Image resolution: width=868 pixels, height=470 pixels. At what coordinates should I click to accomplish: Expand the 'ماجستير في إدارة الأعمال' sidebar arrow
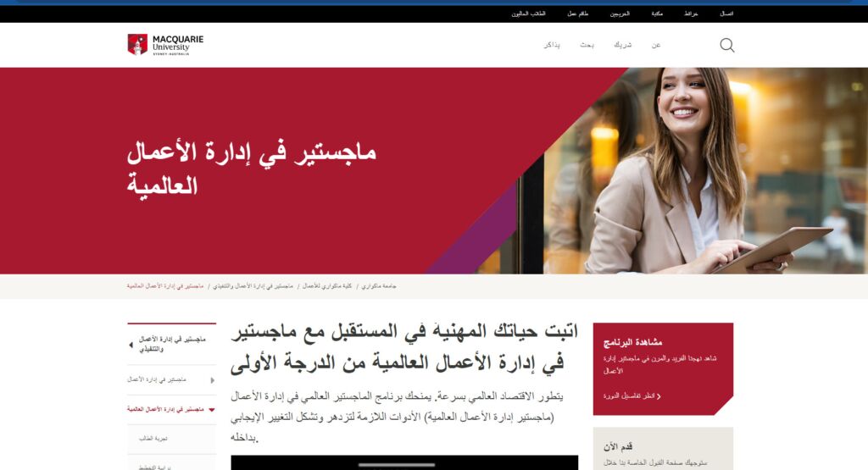[212, 380]
